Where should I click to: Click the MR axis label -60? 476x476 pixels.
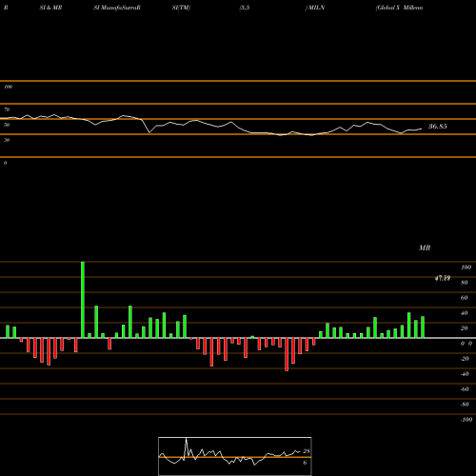465,389
